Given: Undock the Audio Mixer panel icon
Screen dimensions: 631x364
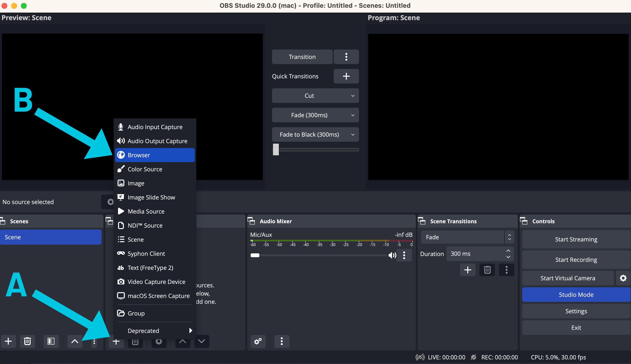Looking at the screenshot, I should click(251, 221).
